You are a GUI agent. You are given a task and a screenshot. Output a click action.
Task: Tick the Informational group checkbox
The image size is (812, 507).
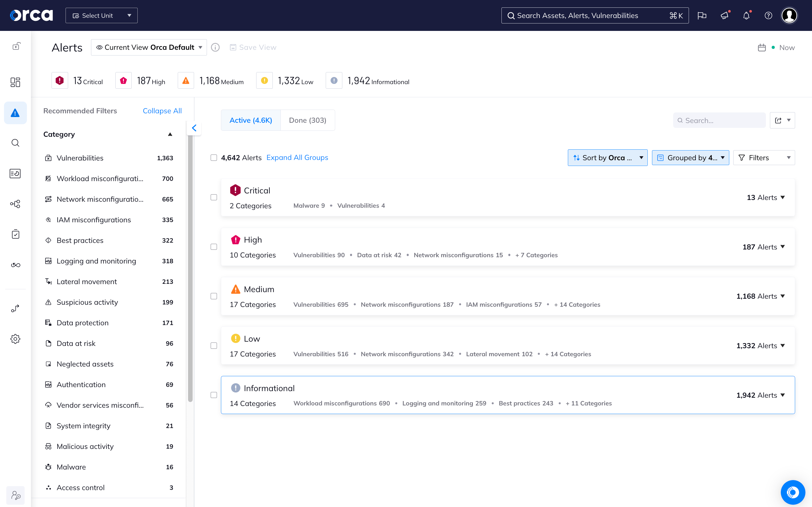[x=214, y=395]
